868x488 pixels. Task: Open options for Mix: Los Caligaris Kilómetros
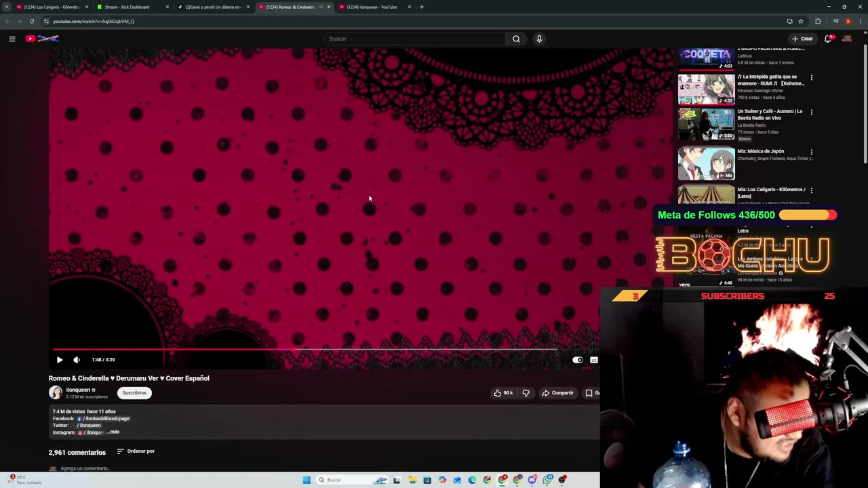pos(811,190)
